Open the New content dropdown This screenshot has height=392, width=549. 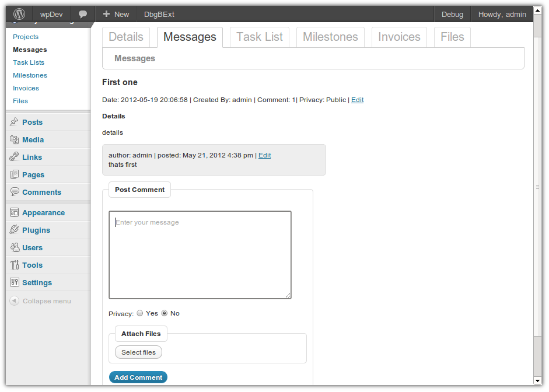(x=116, y=14)
